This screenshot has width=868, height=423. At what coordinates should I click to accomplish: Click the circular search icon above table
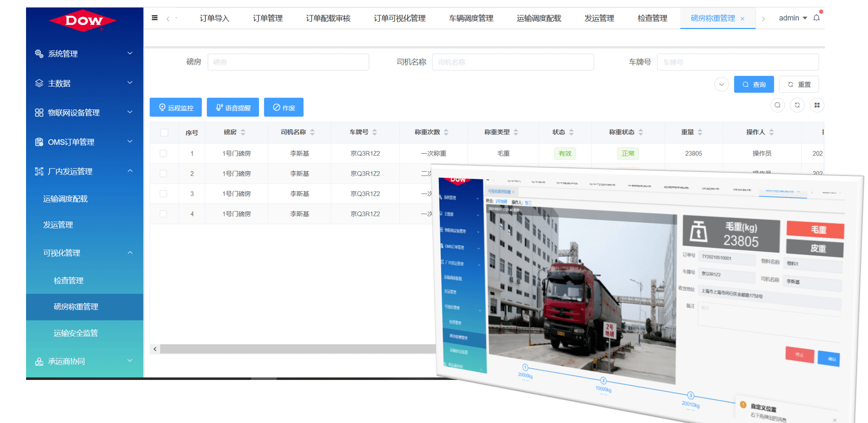click(778, 105)
